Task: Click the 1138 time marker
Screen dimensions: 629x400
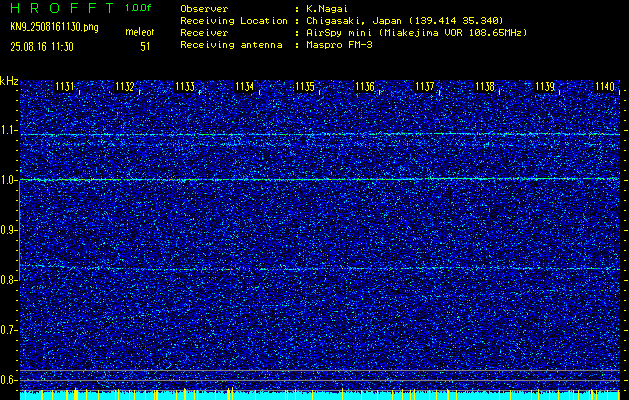Action: click(x=485, y=86)
